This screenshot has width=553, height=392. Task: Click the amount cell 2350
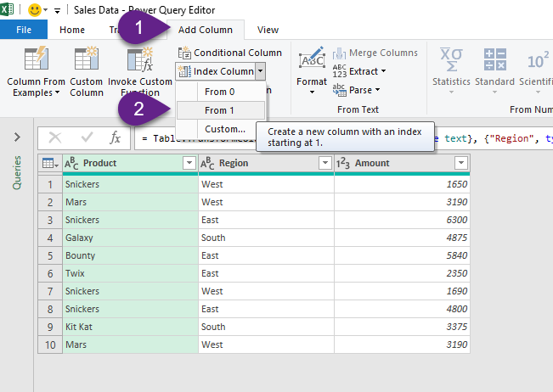point(403,273)
